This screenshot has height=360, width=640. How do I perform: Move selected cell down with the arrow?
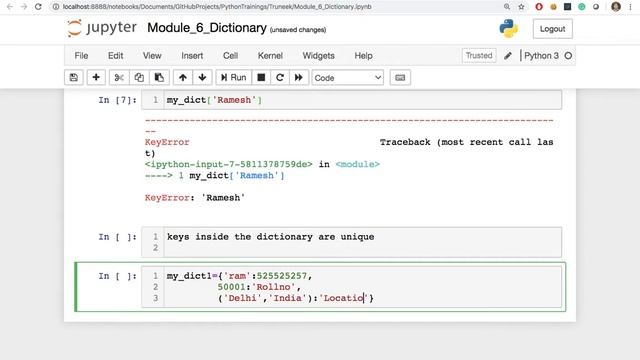pos(202,78)
